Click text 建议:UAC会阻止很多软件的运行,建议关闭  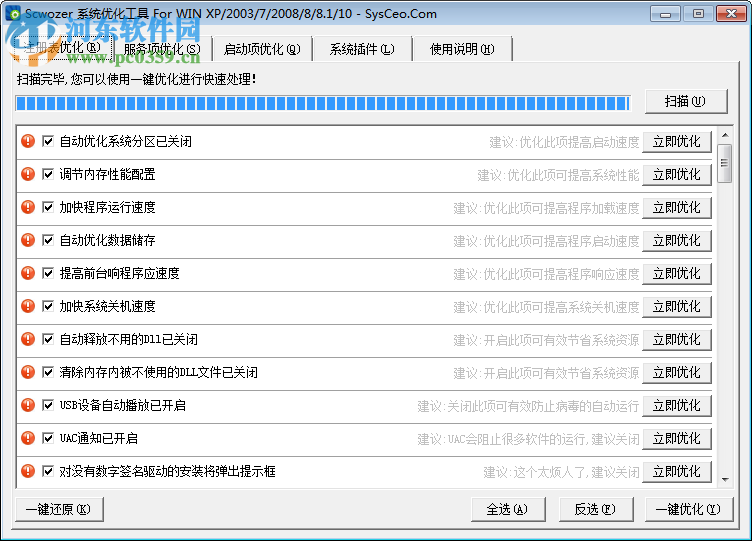[528, 439]
